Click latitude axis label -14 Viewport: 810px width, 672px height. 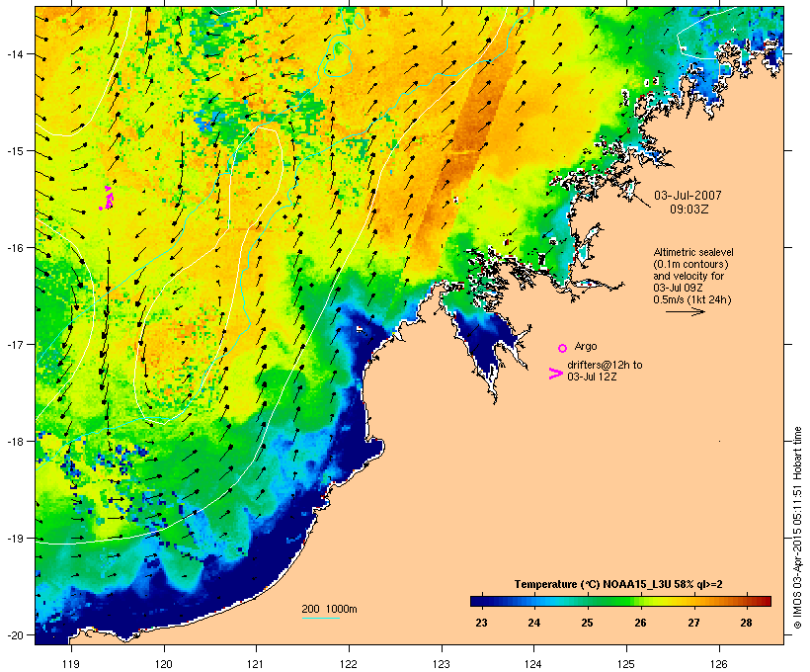pos(14,54)
